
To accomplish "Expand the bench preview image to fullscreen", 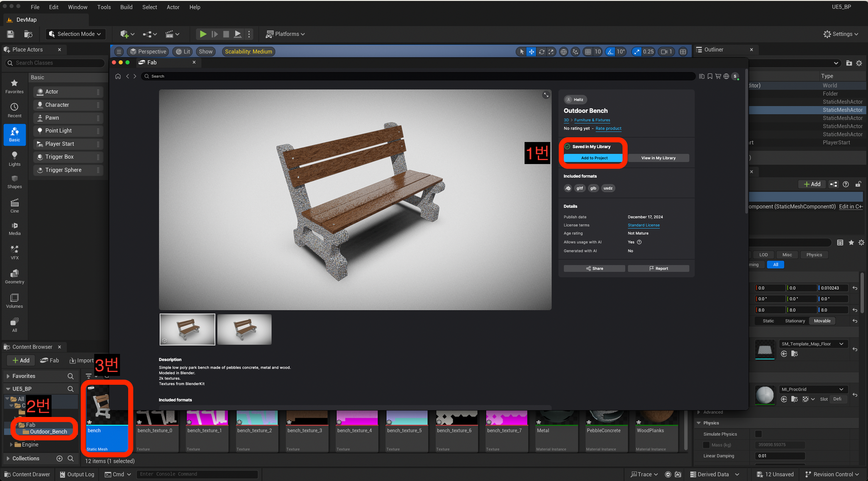I will pos(546,95).
